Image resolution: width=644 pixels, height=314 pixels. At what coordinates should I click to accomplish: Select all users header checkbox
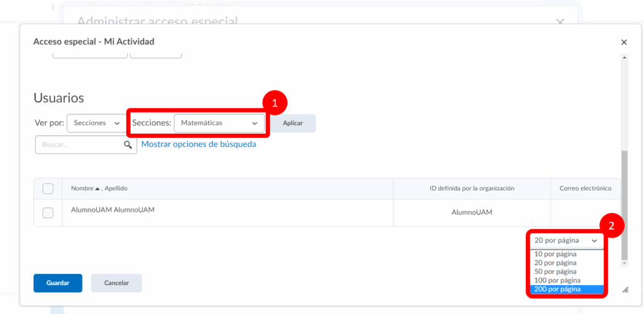(x=48, y=188)
